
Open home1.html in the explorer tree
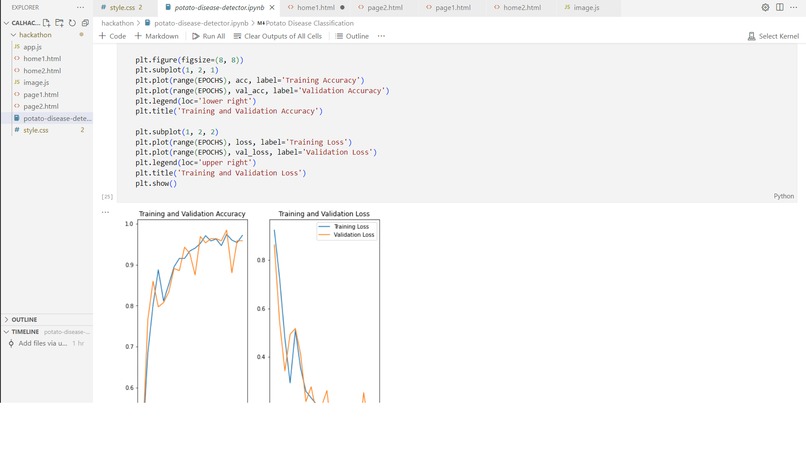[x=42, y=59]
